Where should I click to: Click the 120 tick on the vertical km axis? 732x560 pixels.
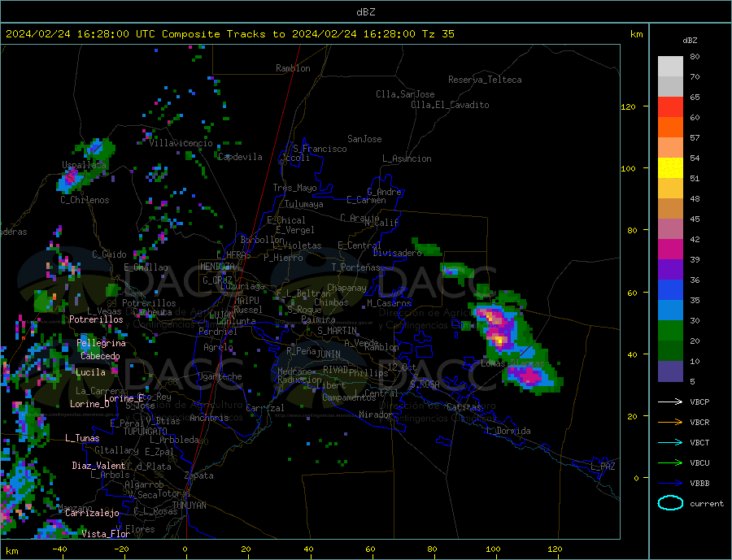[629, 106]
